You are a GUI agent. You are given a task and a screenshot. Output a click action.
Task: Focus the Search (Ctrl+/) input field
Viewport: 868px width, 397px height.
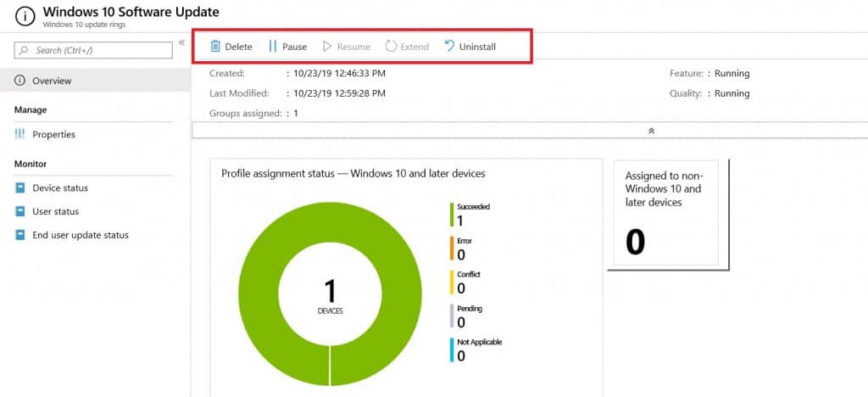(93, 50)
